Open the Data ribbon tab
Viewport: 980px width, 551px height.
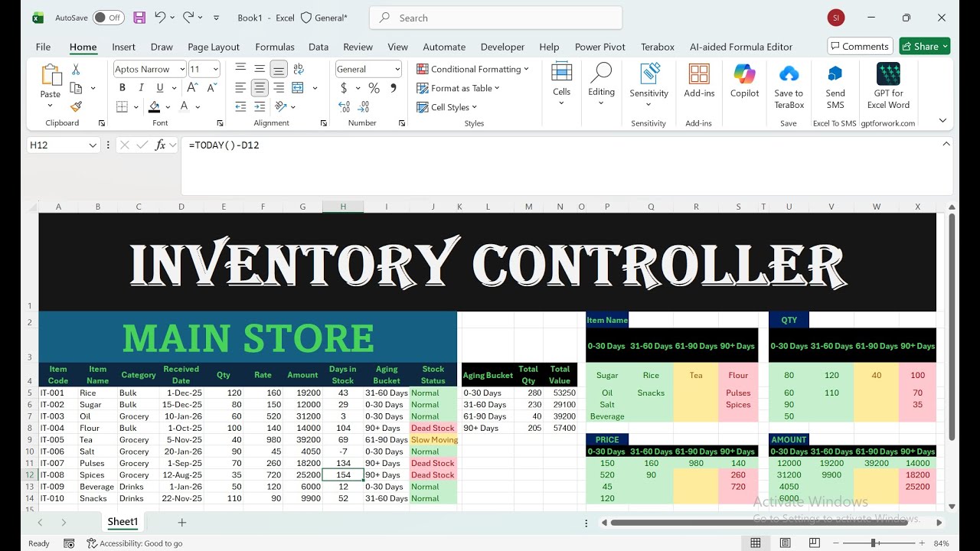[318, 47]
